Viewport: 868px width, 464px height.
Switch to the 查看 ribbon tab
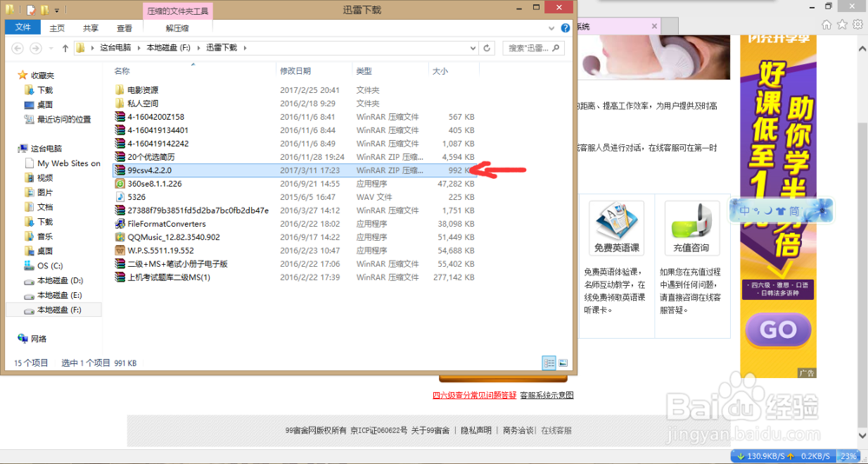click(x=124, y=28)
